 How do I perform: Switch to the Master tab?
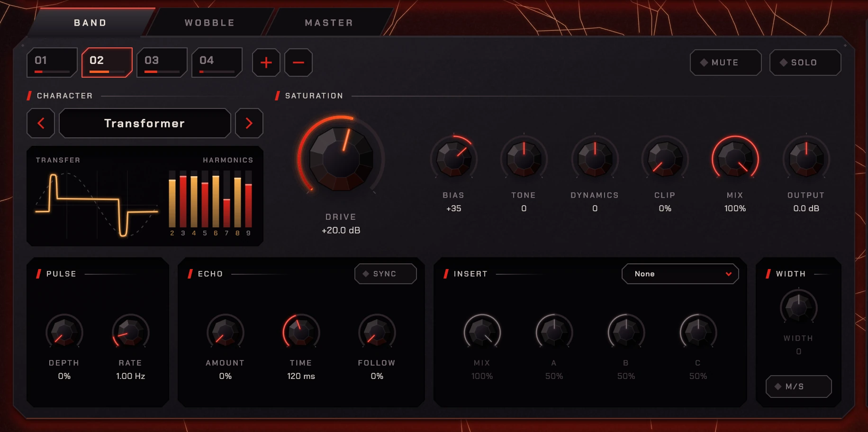tap(329, 23)
